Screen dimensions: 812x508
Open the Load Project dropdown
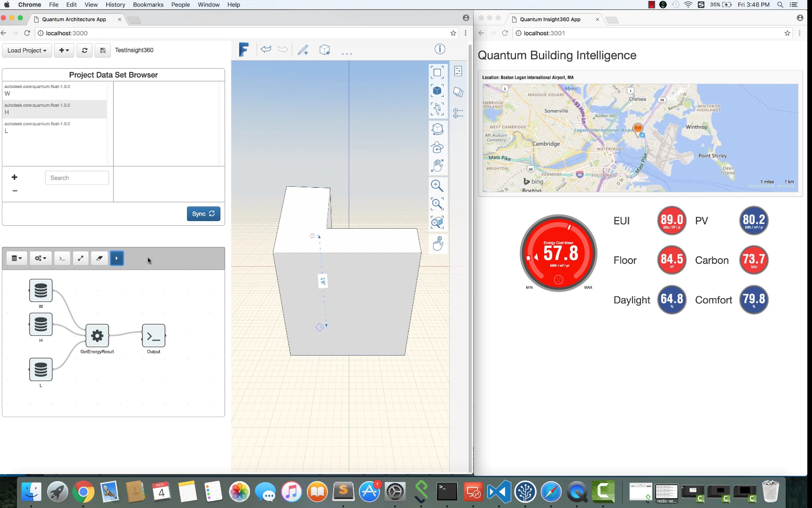click(x=27, y=50)
